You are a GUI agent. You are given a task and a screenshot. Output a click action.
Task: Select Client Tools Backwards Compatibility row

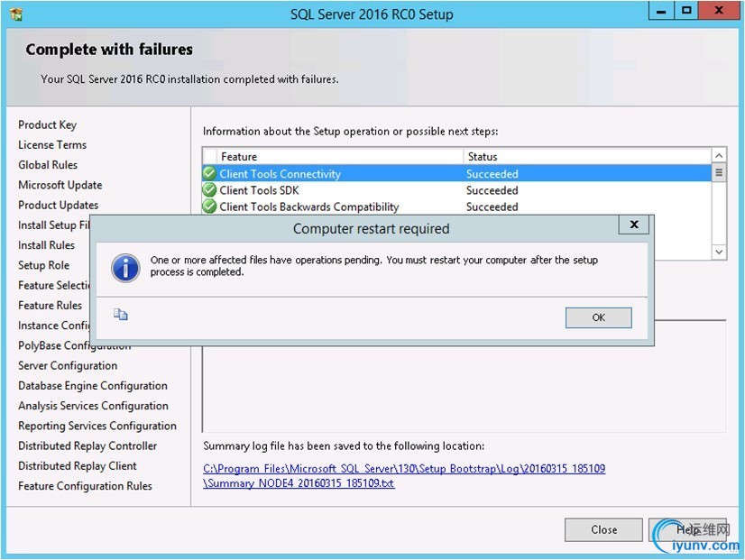click(x=456, y=207)
